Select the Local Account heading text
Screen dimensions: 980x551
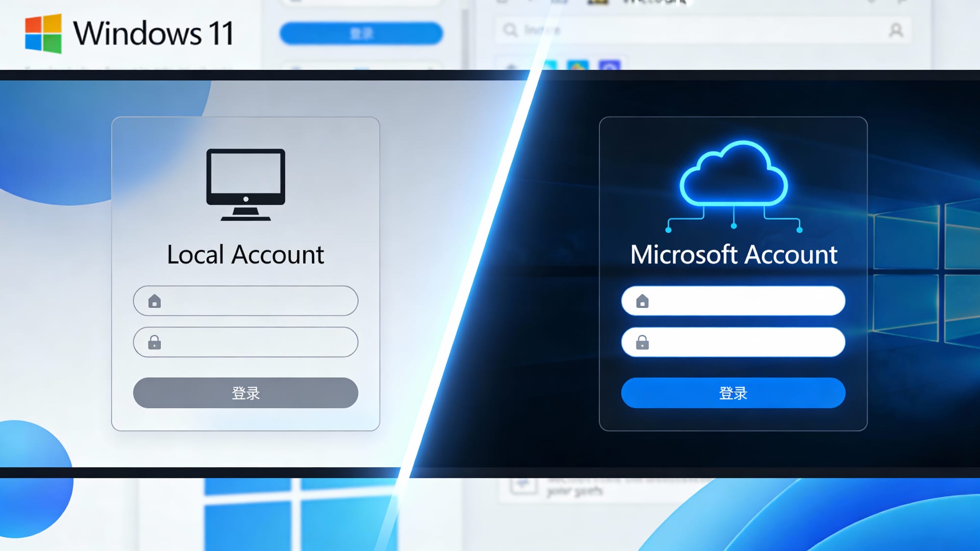[x=245, y=255]
